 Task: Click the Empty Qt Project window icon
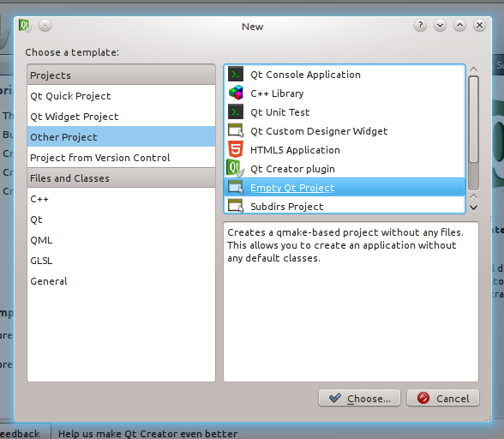pyautogui.click(x=236, y=187)
